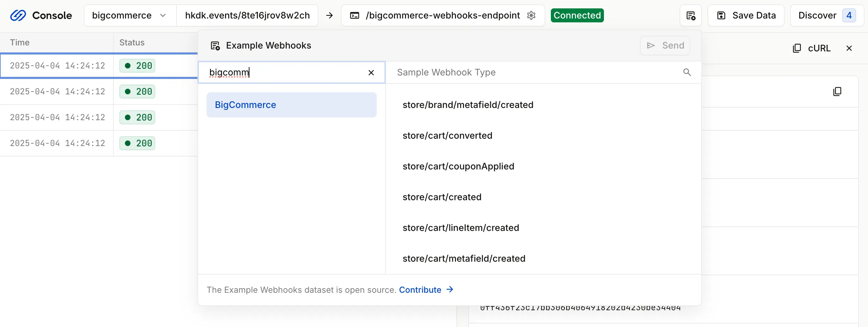Select store/cart/lineItem/created webhook type
This screenshot has height=327, width=868.
click(461, 228)
